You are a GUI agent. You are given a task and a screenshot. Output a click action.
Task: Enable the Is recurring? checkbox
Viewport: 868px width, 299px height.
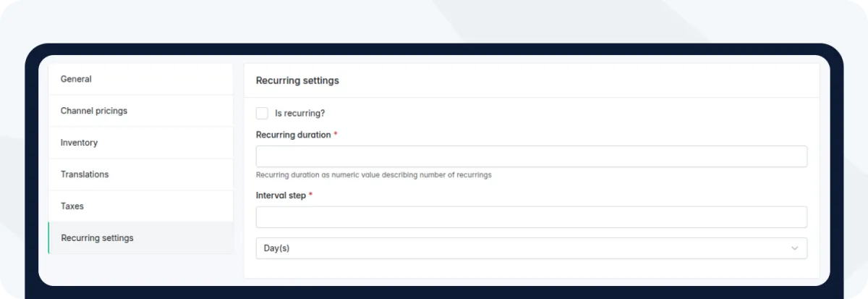click(262, 114)
